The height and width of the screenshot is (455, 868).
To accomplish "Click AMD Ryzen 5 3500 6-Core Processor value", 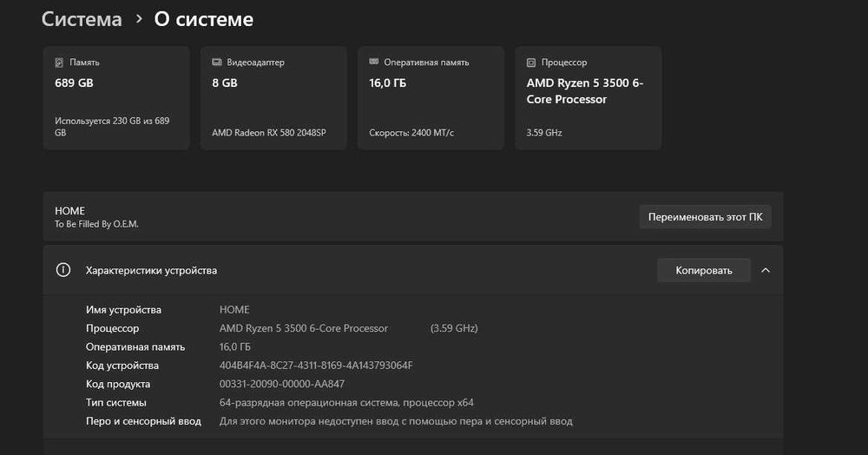I will [303, 328].
